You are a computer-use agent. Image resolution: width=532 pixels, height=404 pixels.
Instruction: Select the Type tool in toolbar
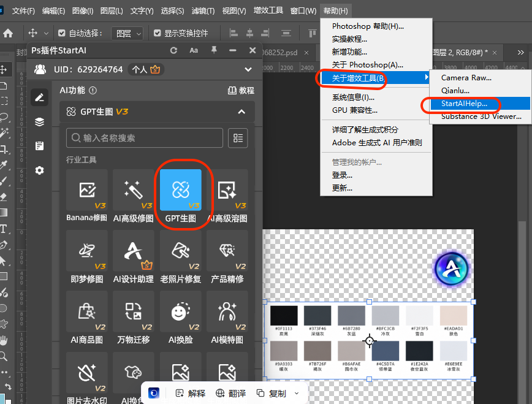(4, 229)
